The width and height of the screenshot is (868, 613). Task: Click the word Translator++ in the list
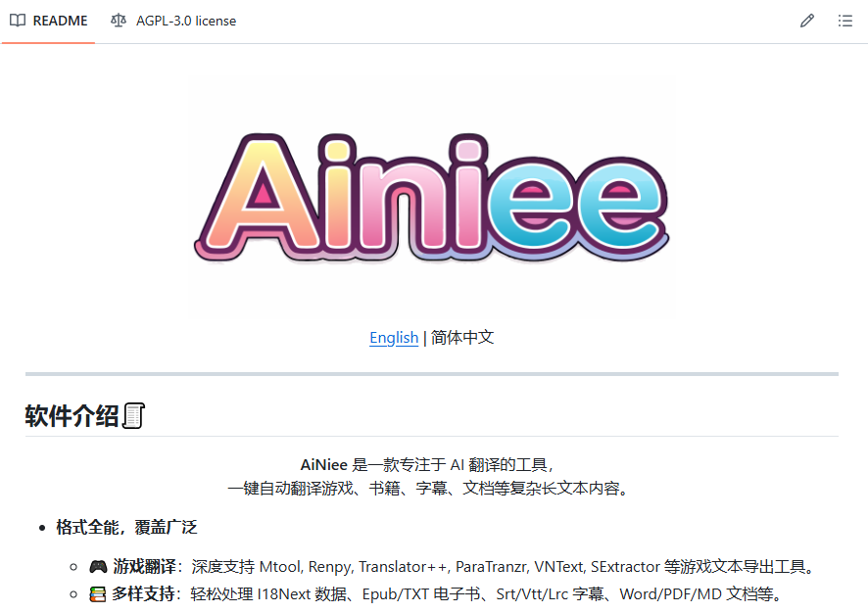pos(403,567)
